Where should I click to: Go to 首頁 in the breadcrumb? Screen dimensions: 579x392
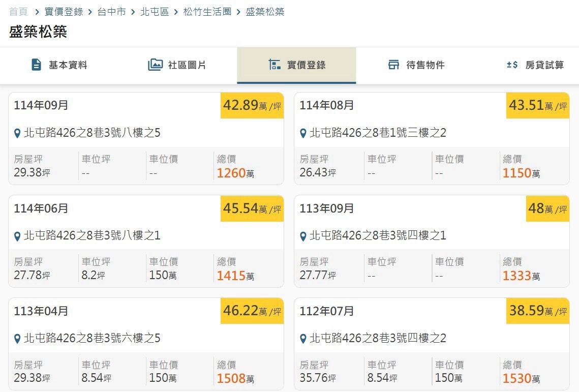(x=18, y=12)
